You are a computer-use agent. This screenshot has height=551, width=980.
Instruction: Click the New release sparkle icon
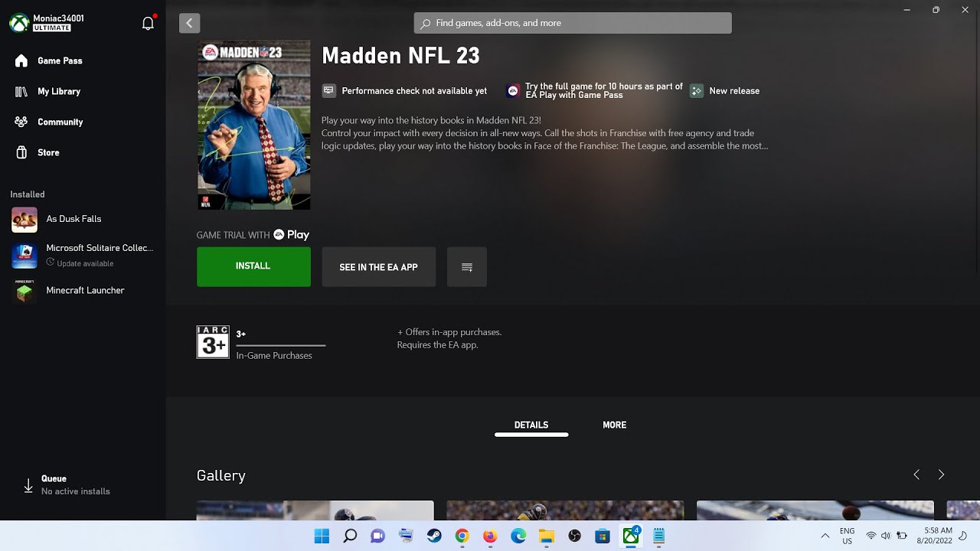click(696, 91)
